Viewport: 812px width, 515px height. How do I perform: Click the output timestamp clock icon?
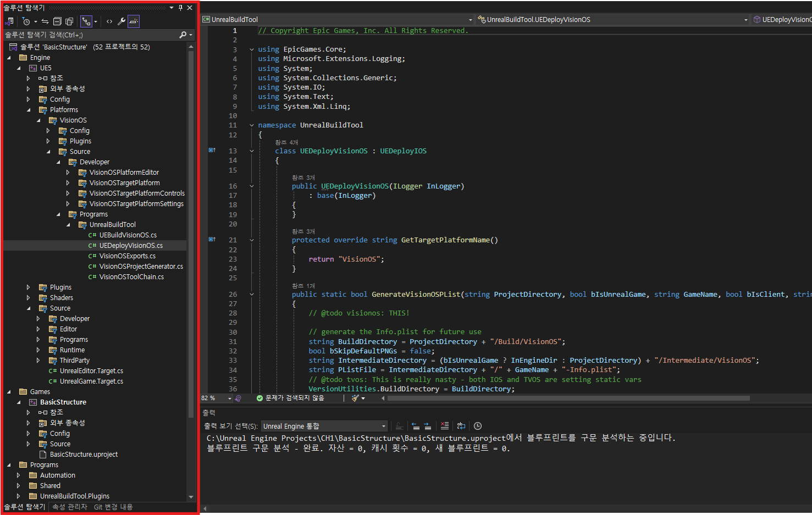[x=478, y=426]
